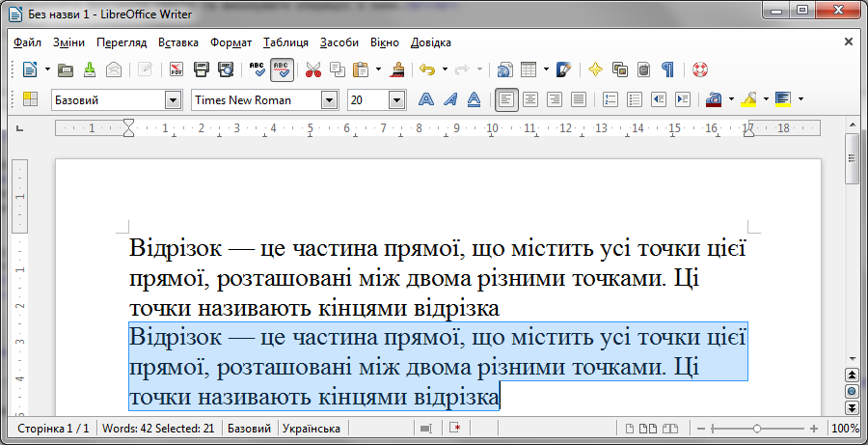868x445 pixels.
Task: Open the Вставка menu
Action: pyautogui.click(x=178, y=42)
